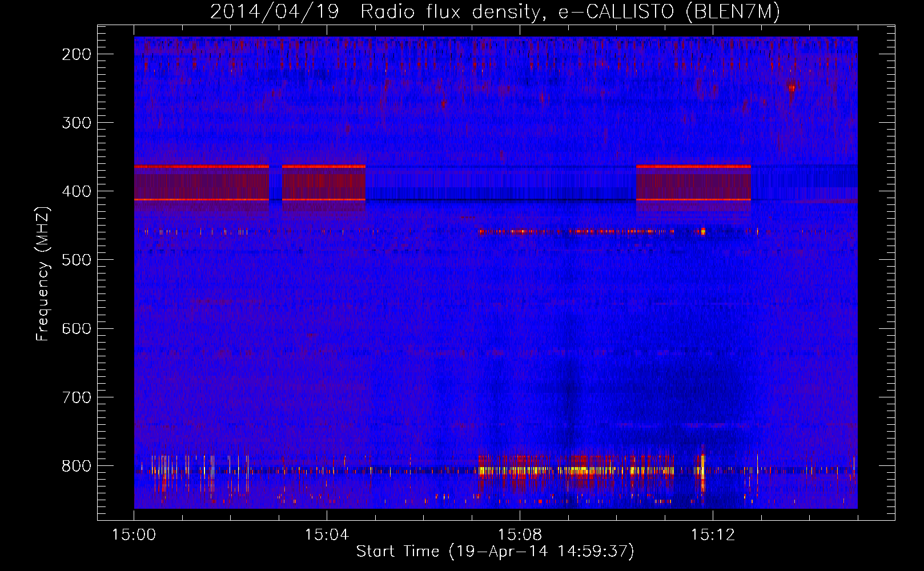924x571 pixels.
Task: Click the 300 frequency tick label
Action: coord(77,123)
